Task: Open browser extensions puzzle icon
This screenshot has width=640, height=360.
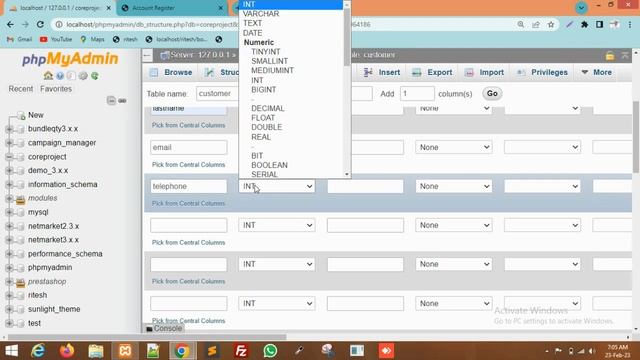Action: [x=584, y=24]
